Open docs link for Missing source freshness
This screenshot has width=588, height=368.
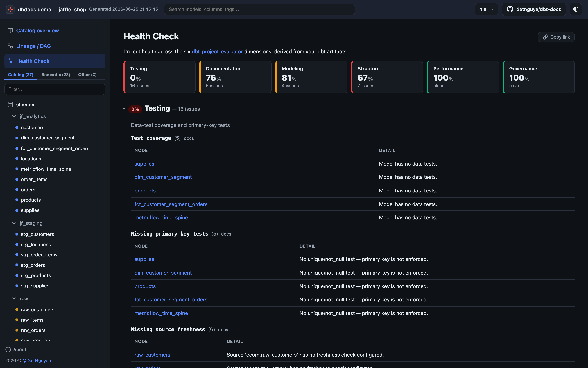[x=223, y=330]
